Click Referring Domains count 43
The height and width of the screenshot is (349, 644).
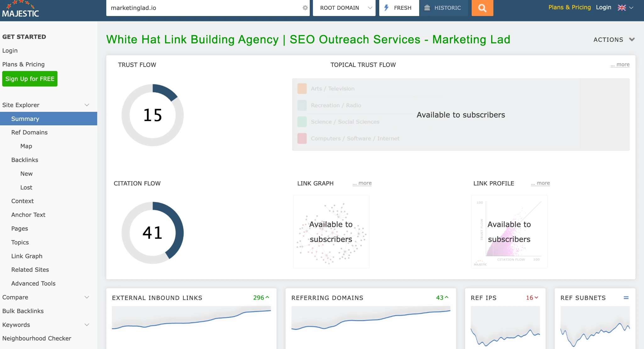pyautogui.click(x=442, y=297)
